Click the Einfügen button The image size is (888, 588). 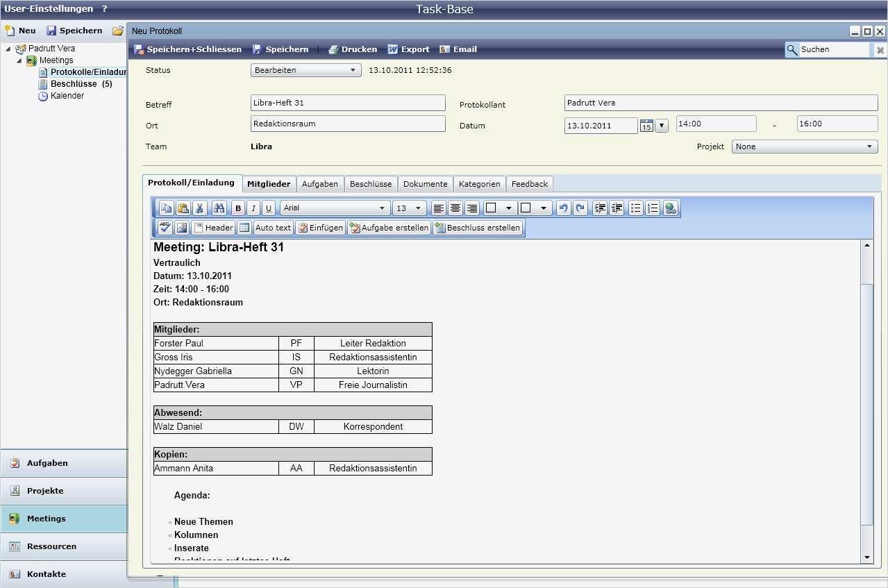320,228
